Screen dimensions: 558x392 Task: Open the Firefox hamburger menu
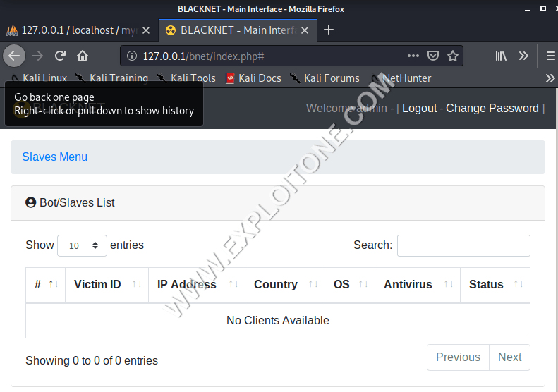pyautogui.click(x=550, y=56)
